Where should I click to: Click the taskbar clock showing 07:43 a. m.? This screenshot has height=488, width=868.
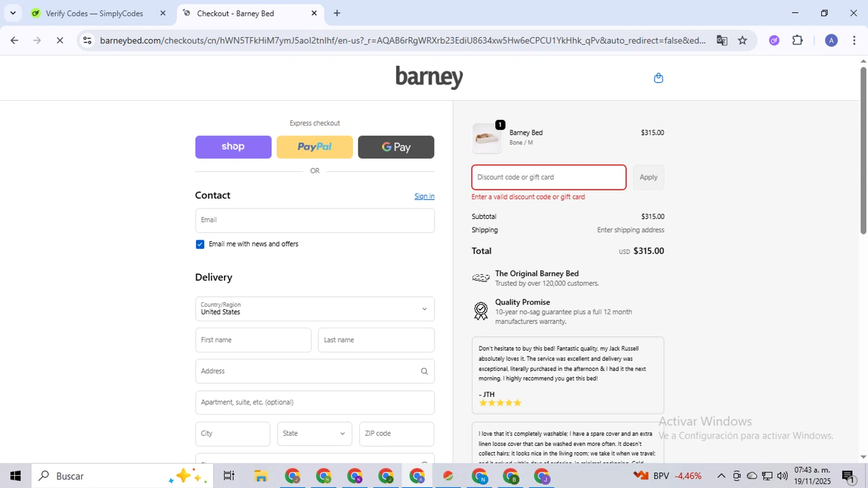tap(812, 476)
